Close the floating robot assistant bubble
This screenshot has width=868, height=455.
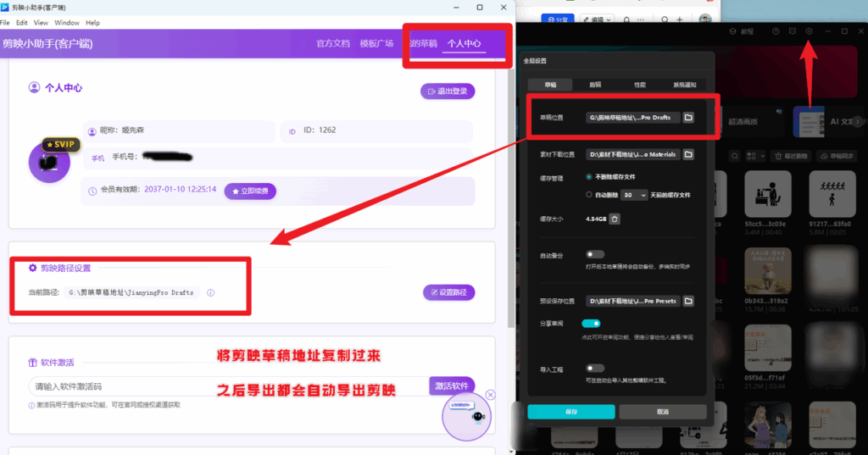point(491,395)
